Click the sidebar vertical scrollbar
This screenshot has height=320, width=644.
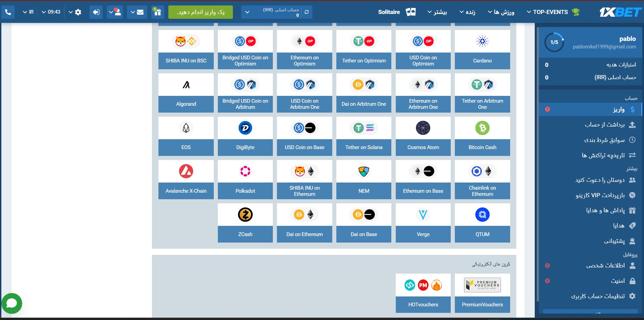537,164
